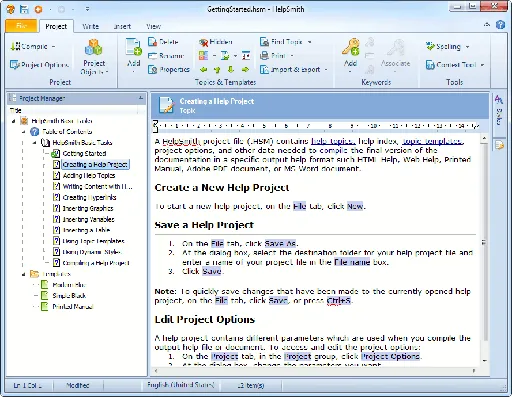Click the styles icon in right sidebar
The height and width of the screenshot is (397, 512).
coord(499,99)
